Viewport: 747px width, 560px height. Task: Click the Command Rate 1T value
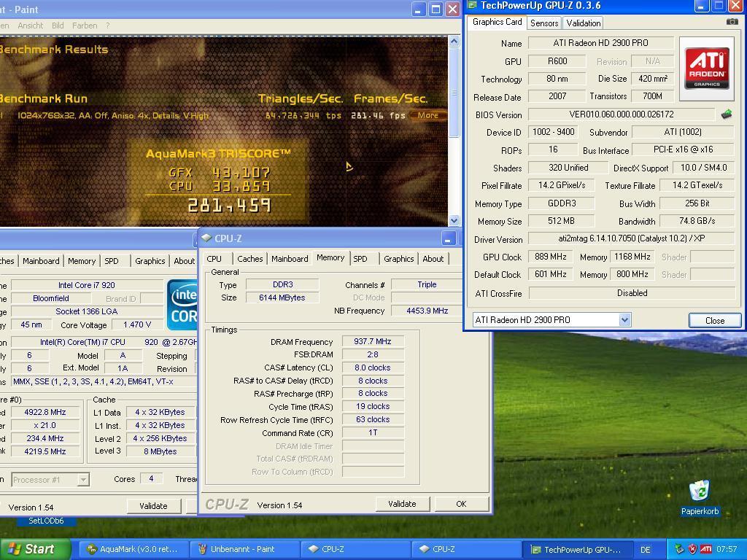click(373, 433)
